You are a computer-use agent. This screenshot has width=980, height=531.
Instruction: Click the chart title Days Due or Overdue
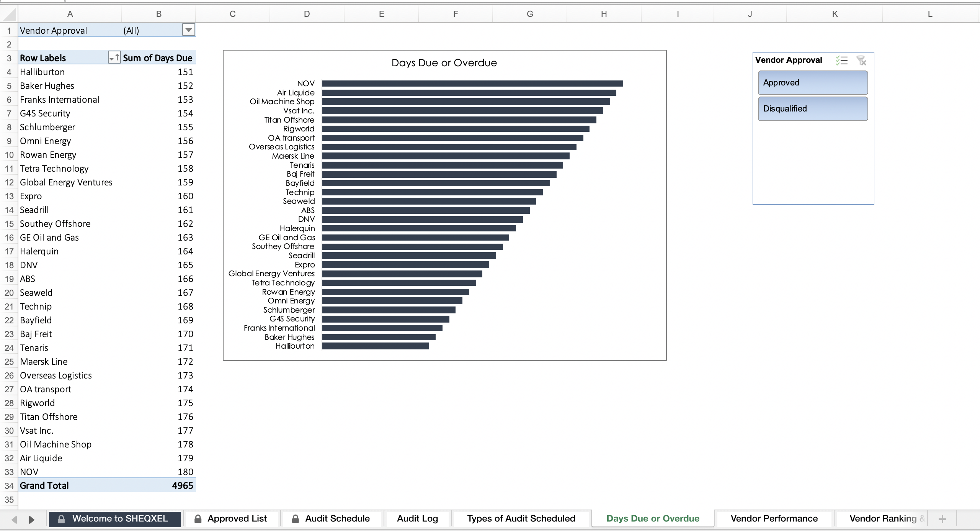(444, 63)
